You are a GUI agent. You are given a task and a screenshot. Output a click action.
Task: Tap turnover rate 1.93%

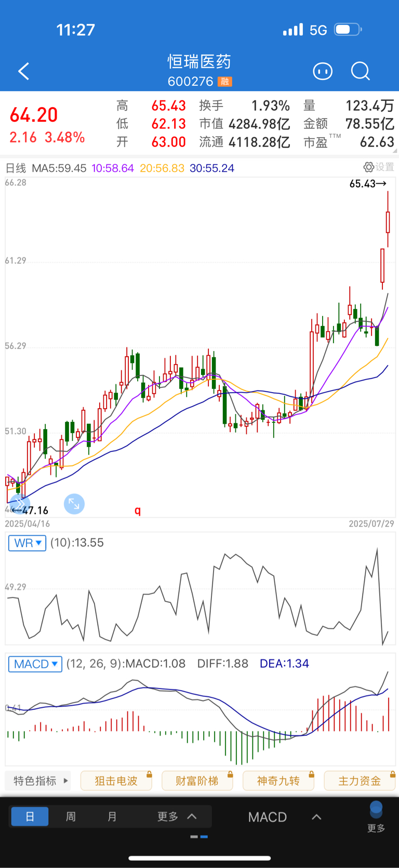point(271,106)
